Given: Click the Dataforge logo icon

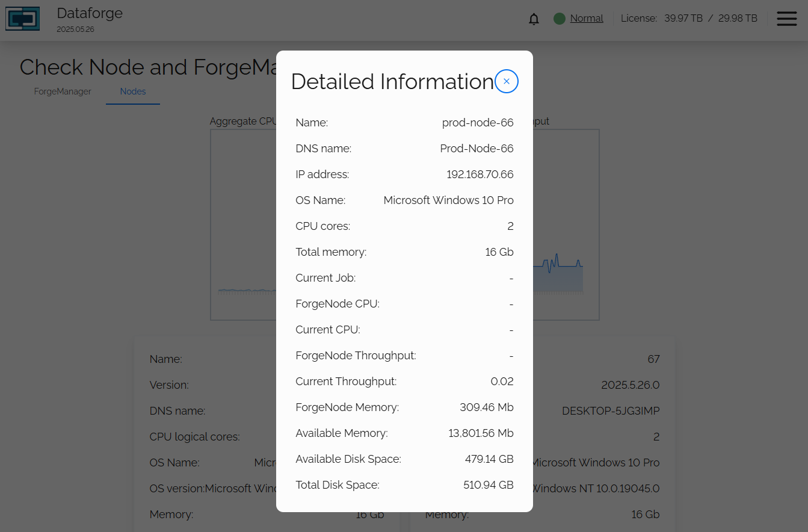Looking at the screenshot, I should [23, 19].
